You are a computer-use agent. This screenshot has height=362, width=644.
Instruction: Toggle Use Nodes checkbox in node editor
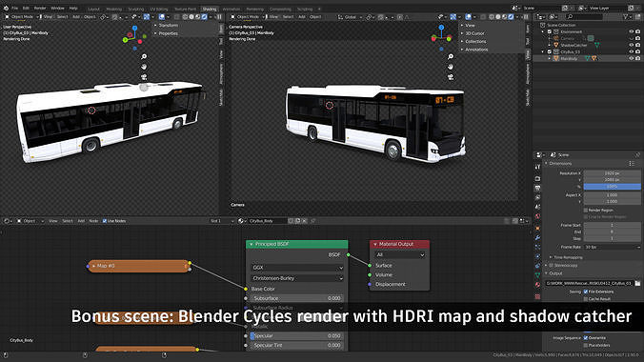point(105,221)
